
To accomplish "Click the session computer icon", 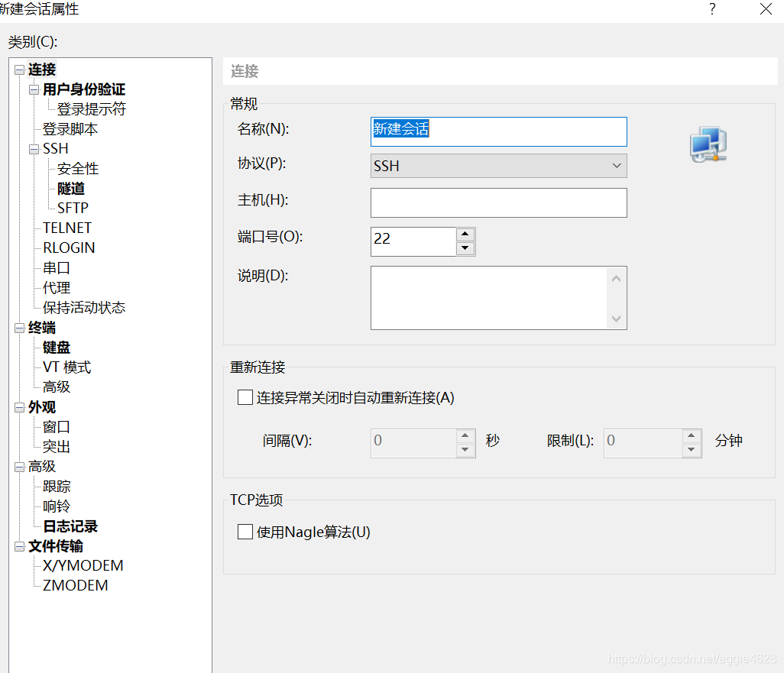I will click(x=708, y=144).
